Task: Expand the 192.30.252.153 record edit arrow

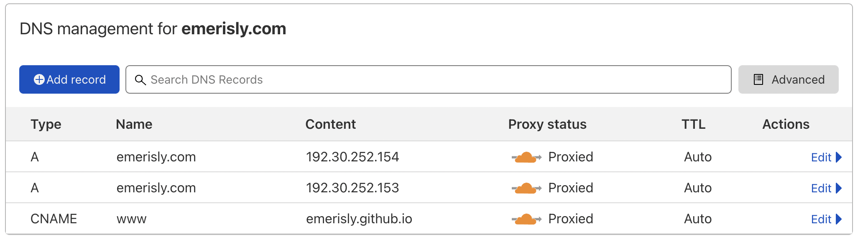Action: [x=838, y=188]
